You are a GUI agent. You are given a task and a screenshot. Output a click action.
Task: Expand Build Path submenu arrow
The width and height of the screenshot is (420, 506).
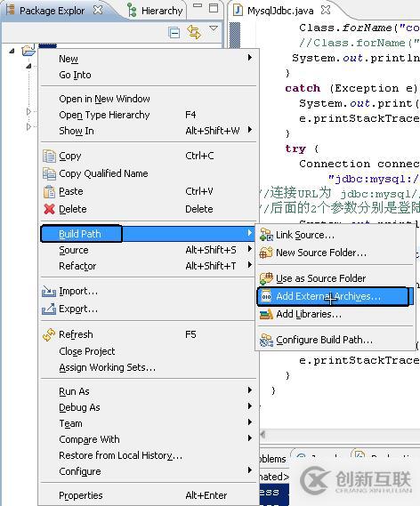pos(249,233)
